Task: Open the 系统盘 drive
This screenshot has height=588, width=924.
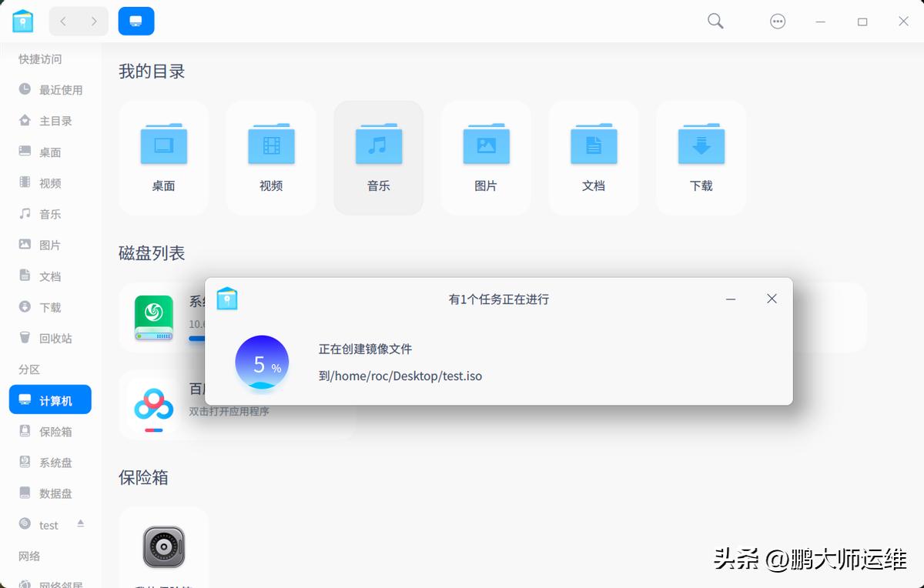Action: [x=152, y=316]
